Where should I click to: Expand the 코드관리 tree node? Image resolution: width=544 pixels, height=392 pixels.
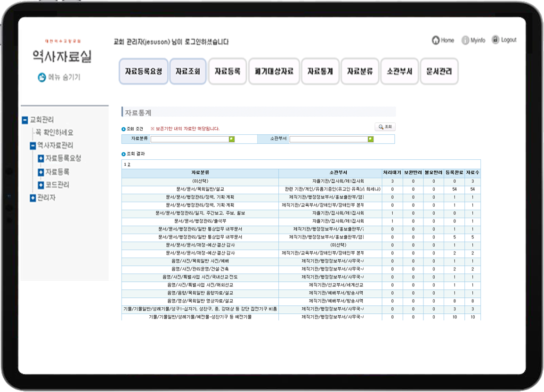point(41,185)
